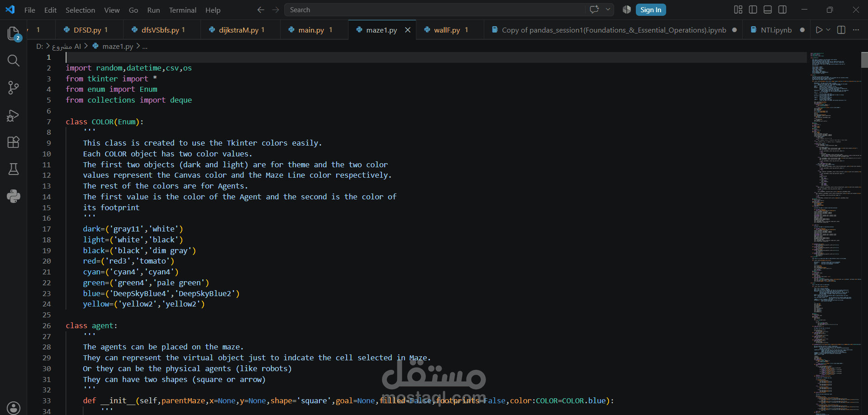Open the Edit menu

pyautogui.click(x=50, y=10)
